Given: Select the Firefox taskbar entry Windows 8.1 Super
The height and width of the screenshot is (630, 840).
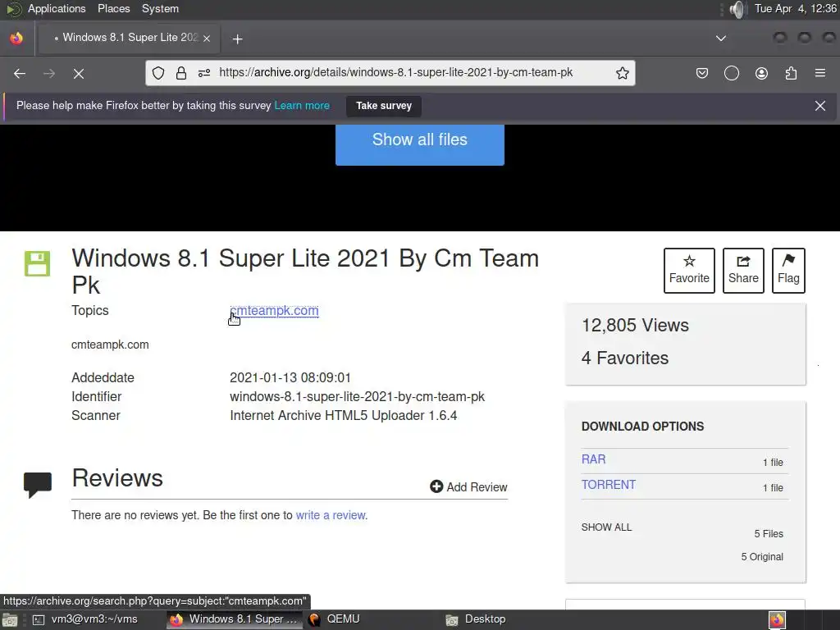Looking at the screenshot, I should [234, 619].
